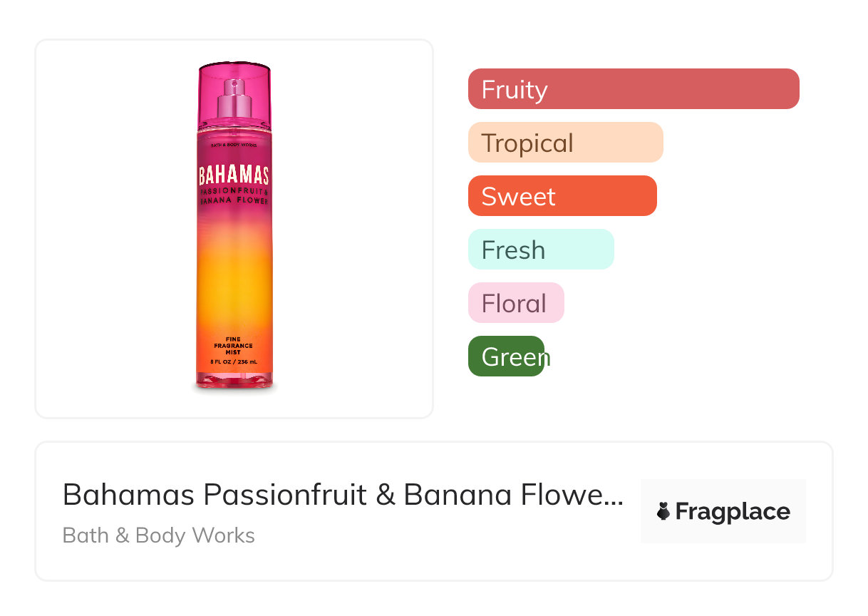The height and width of the screenshot is (616, 868).
Task: Click the Fragplace perfume bottle logo icon
Action: [x=663, y=511]
